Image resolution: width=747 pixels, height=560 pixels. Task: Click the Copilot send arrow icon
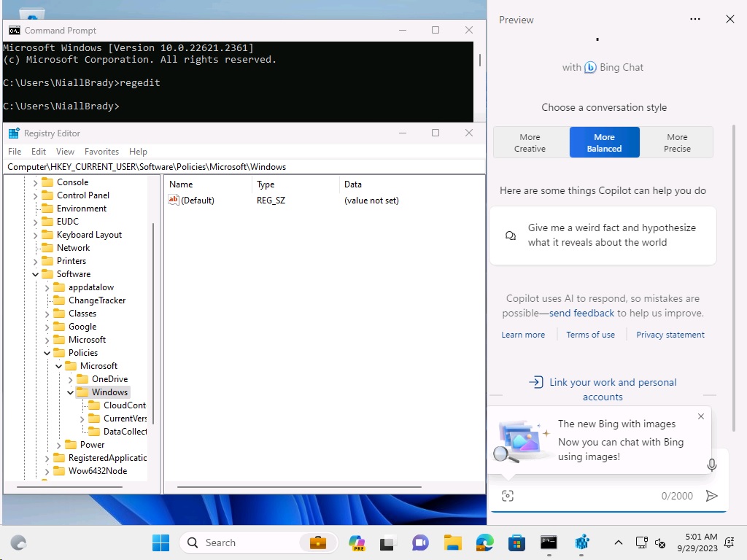tap(711, 496)
